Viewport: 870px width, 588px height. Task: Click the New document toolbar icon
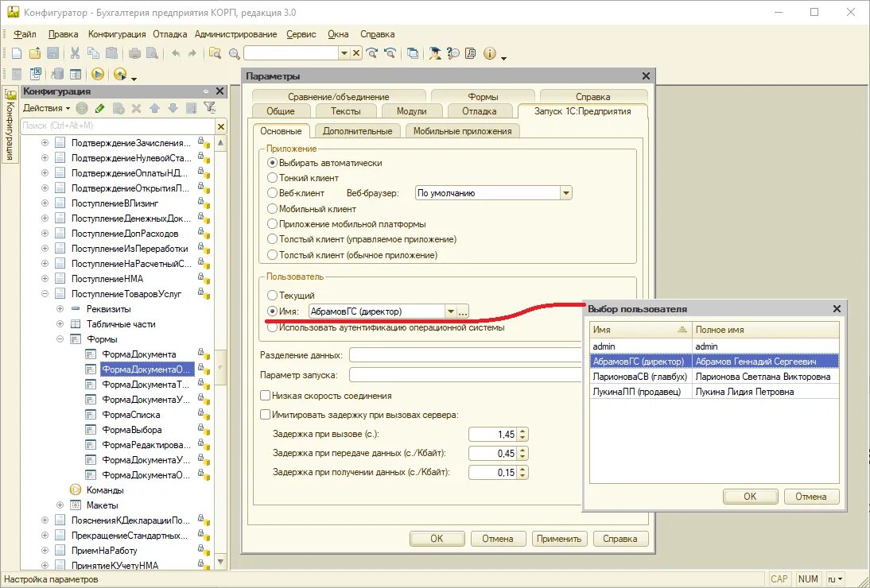(x=17, y=53)
